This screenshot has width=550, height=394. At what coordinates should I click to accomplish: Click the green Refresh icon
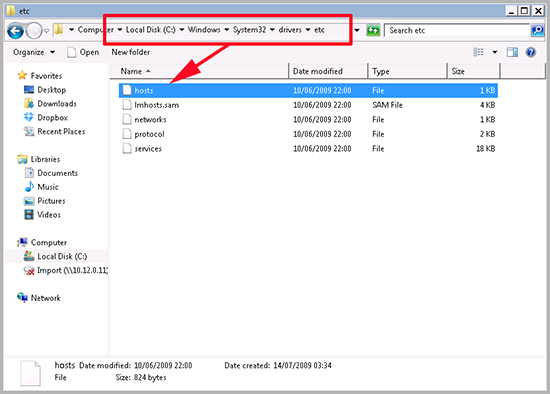point(373,31)
